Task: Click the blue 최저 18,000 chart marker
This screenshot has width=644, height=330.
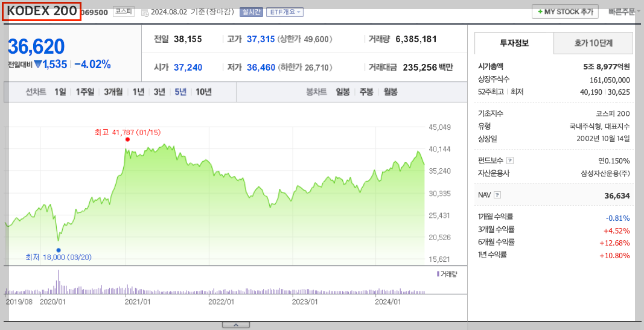Action: pyautogui.click(x=59, y=250)
